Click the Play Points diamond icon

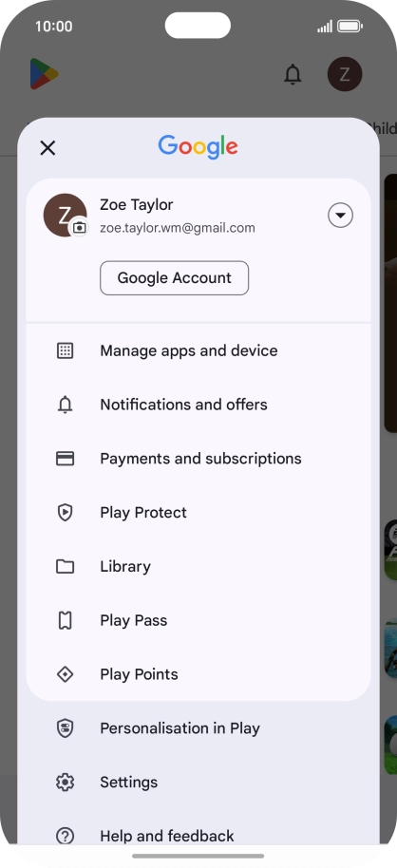(66, 674)
